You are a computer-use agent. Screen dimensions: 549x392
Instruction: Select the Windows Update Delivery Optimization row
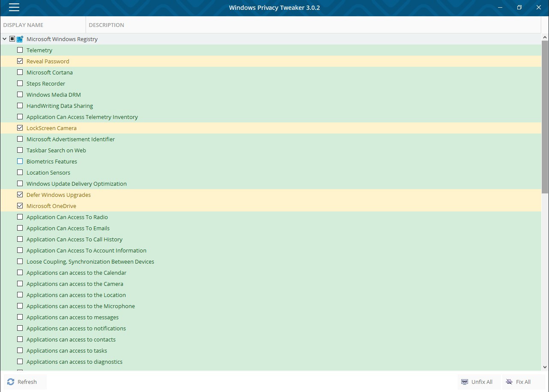coord(271,184)
